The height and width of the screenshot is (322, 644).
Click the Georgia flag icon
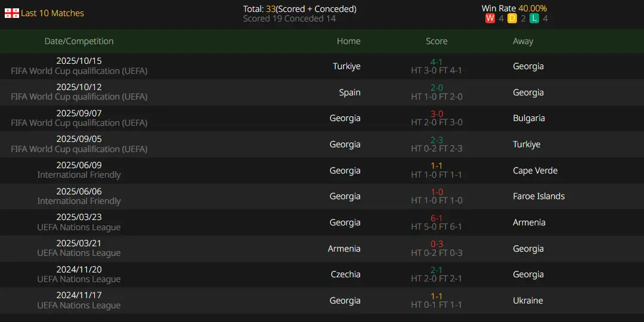11,13
